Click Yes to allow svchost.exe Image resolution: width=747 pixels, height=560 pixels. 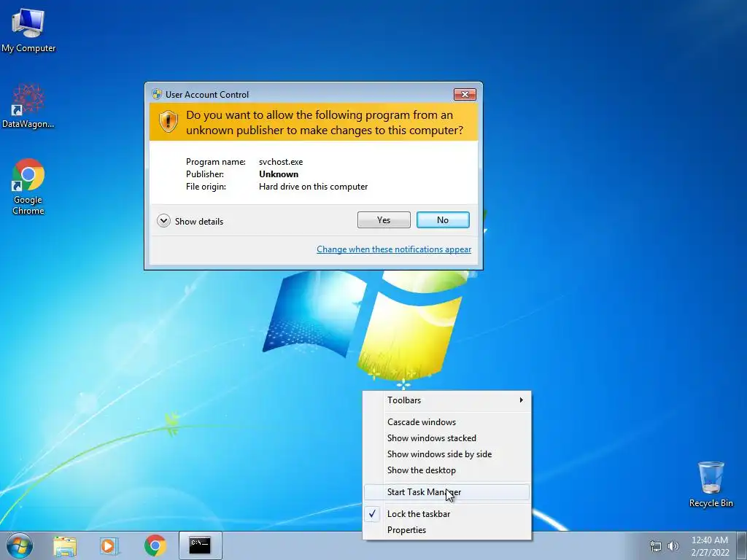pos(384,220)
